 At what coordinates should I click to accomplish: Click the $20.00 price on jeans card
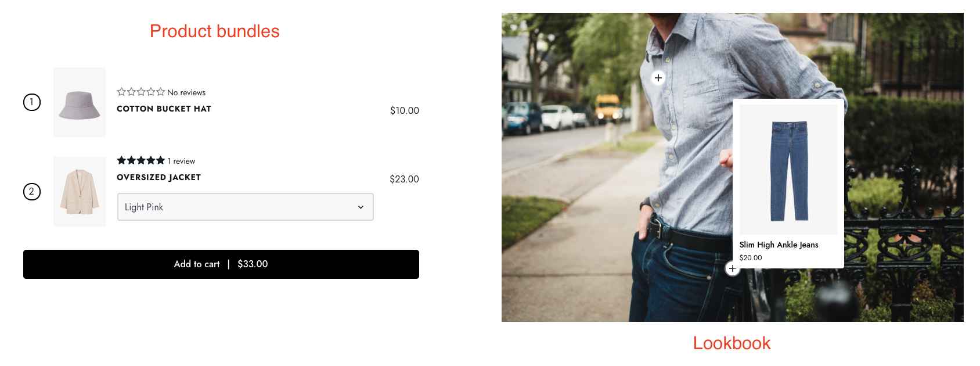[x=751, y=258]
